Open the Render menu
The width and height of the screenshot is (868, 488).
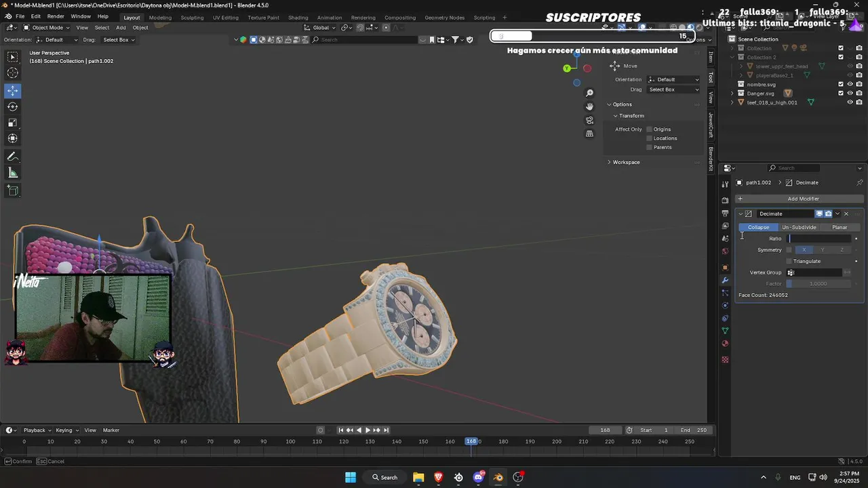click(x=56, y=16)
